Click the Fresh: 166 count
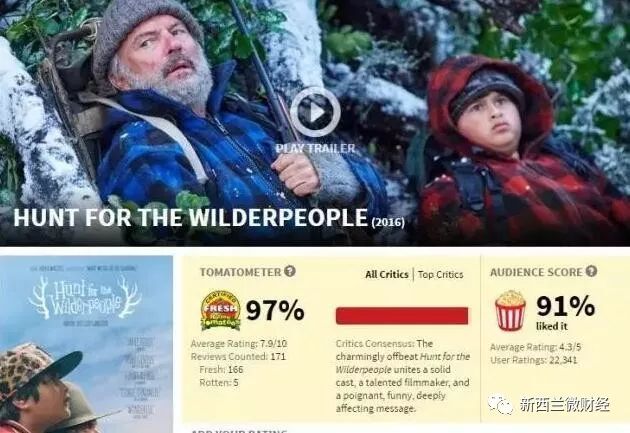The height and width of the screenshot is (433, 630). 221,370
